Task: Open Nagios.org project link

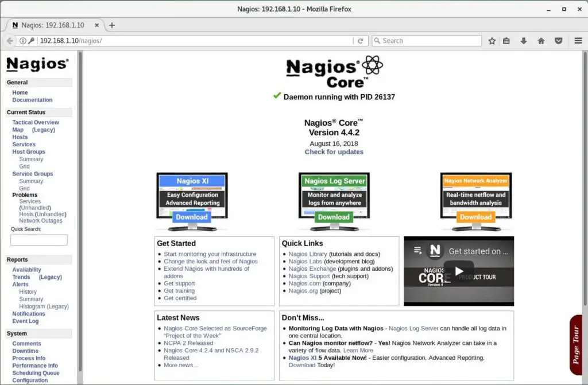Action: pos(303,291)
